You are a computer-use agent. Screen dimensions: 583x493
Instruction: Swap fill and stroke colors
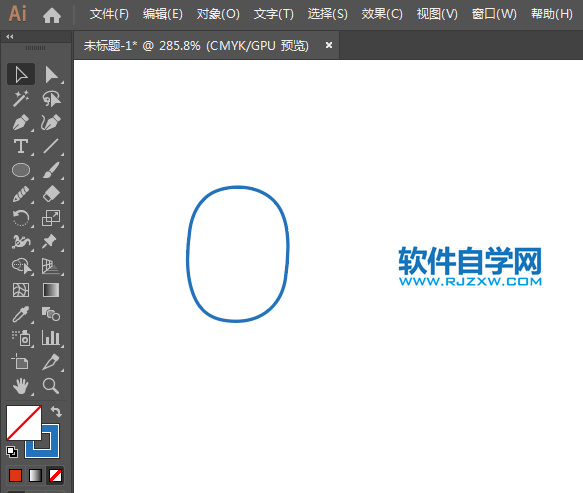point(56,411)
